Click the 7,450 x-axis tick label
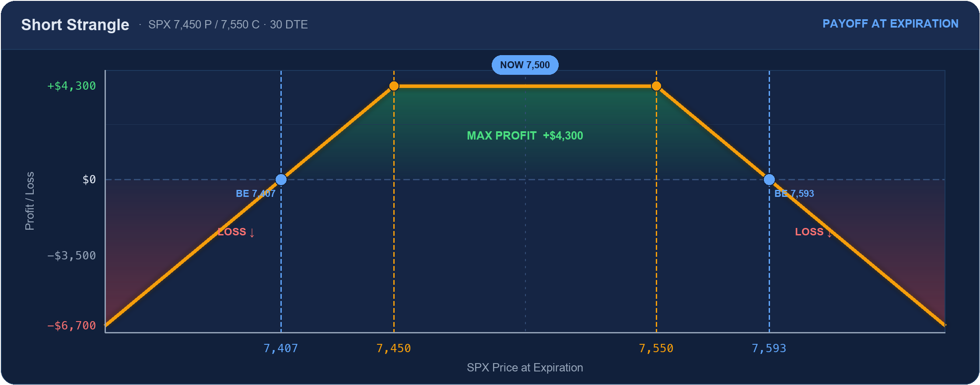The height and width of the screenshot is (385, 980). pos(394,348)
